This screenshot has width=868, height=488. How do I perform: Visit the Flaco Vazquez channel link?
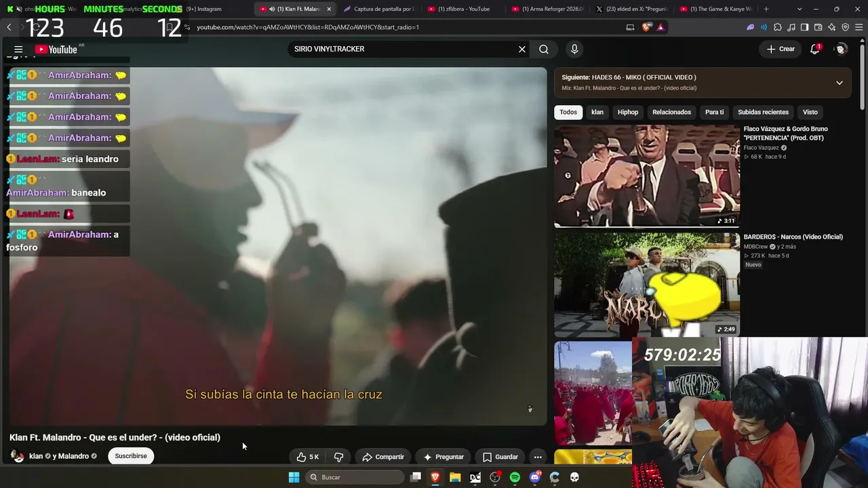pos(762,148)
